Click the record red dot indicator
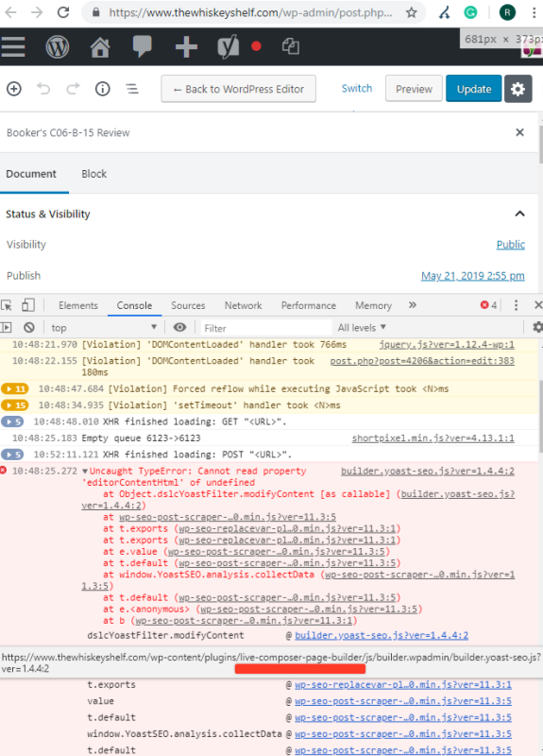 tap(256, 46)
